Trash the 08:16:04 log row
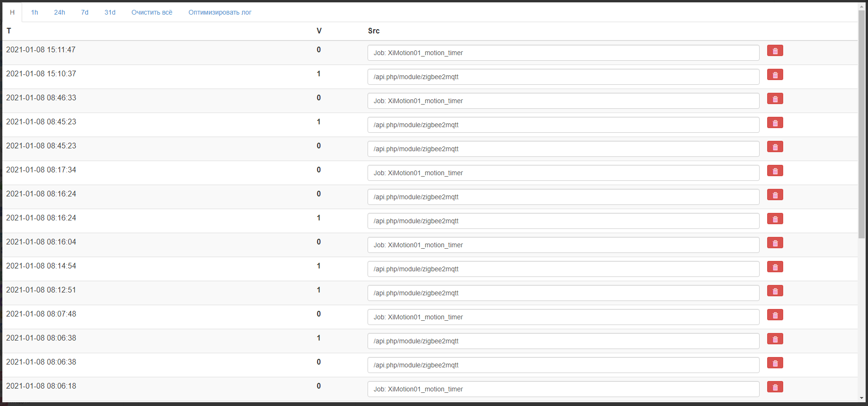 tap(775, 243)
